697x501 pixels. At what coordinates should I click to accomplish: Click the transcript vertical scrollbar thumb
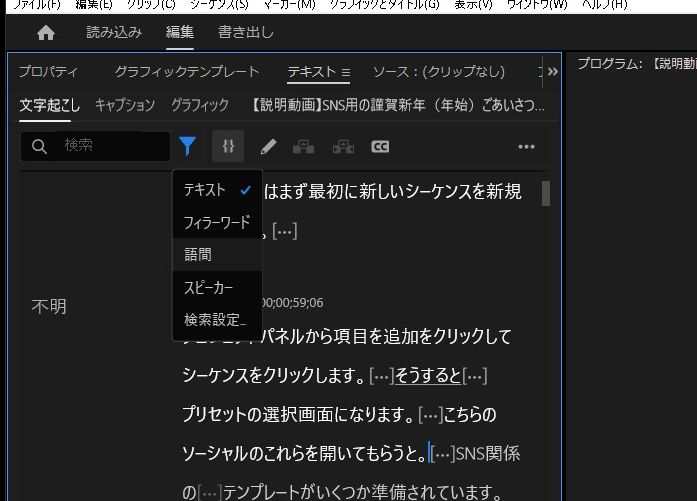pos(546,193)
